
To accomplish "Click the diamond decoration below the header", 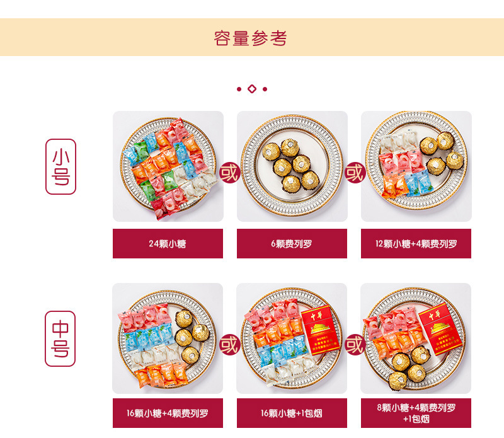I will [252, 89].
